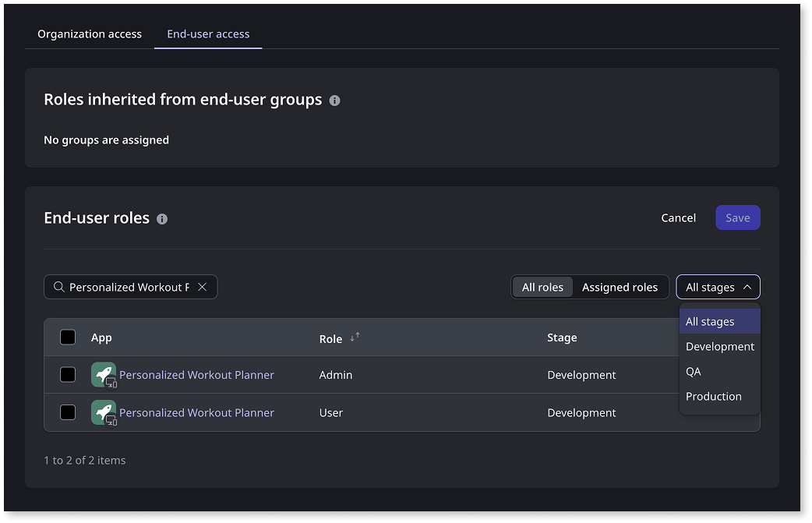Viewport: 812px width, 523px height.
Task: Collapse the All stages dropdown
Action: (x=718, y=287)
